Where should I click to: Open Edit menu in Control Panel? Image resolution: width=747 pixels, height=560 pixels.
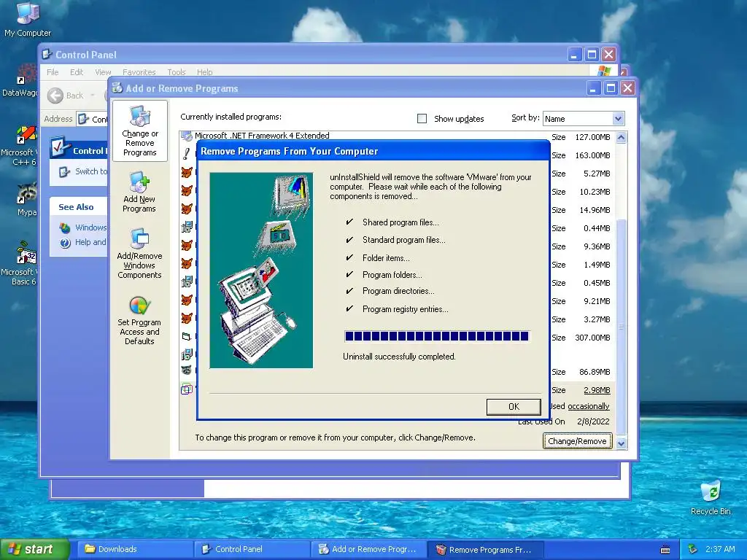(x=76, y=72)
